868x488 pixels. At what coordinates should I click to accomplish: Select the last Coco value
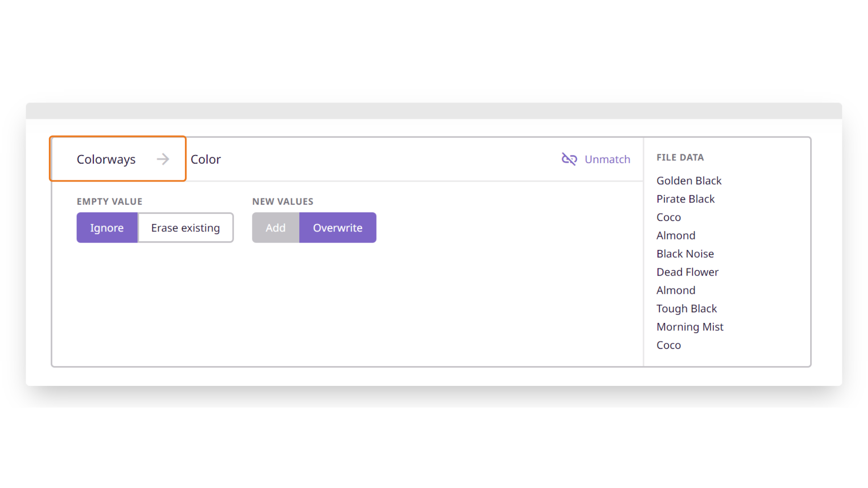tap(669, 345)
